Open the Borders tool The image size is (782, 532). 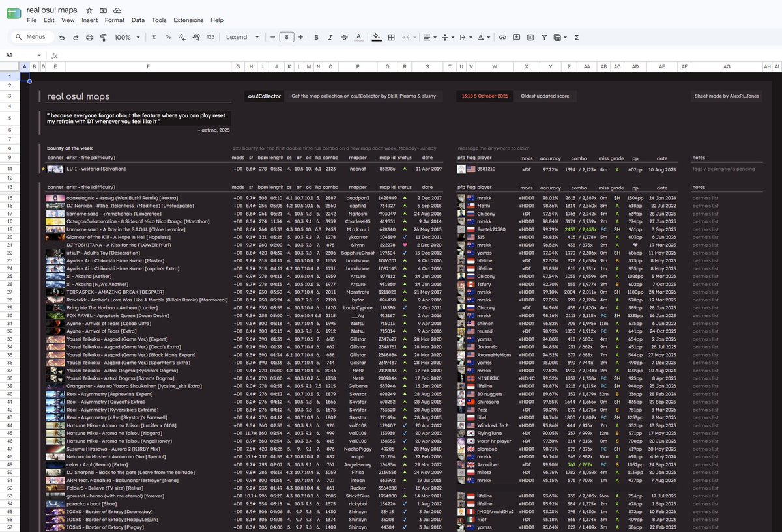tap(392, 38)
